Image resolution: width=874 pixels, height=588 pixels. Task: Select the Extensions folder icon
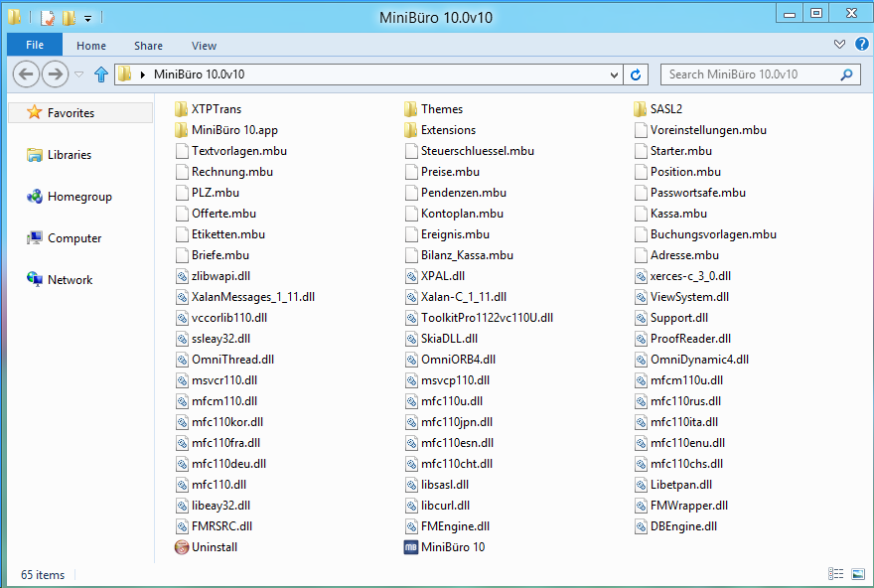coord(411,130)
